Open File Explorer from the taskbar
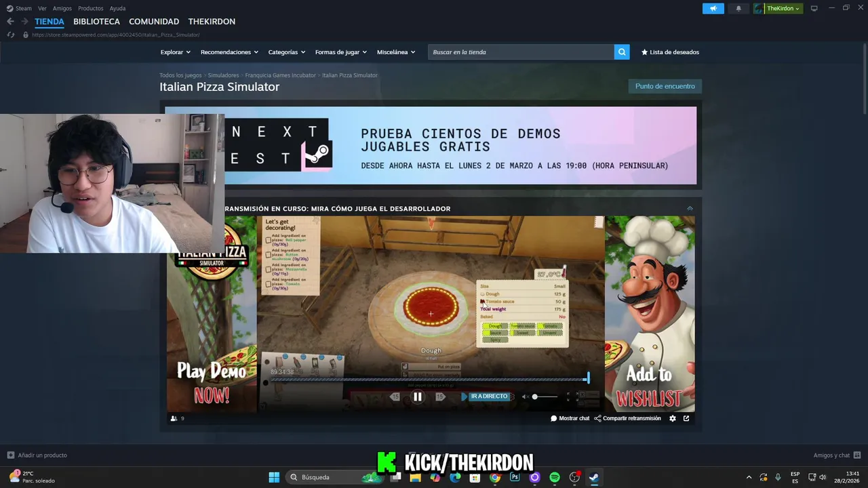 (x=415, y=477)
